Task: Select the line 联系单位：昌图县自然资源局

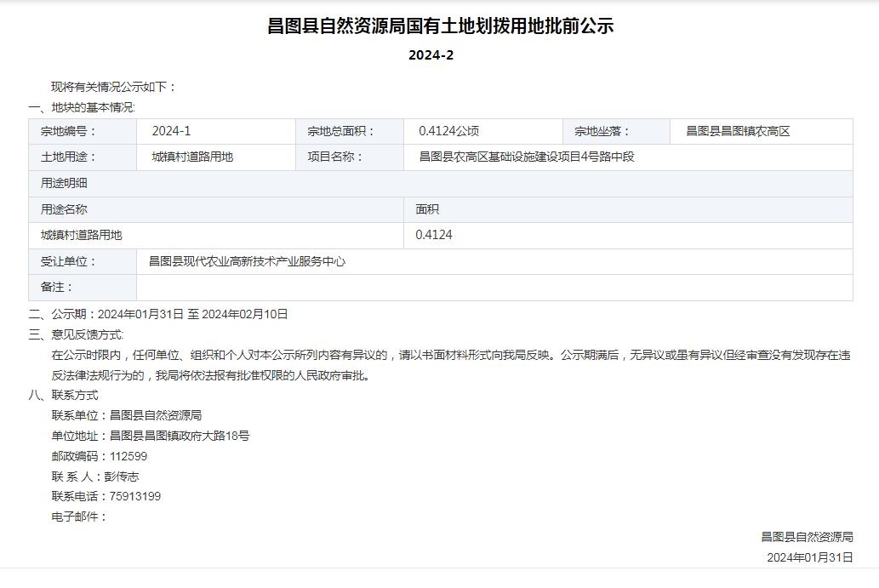Action: click(127, 415)
